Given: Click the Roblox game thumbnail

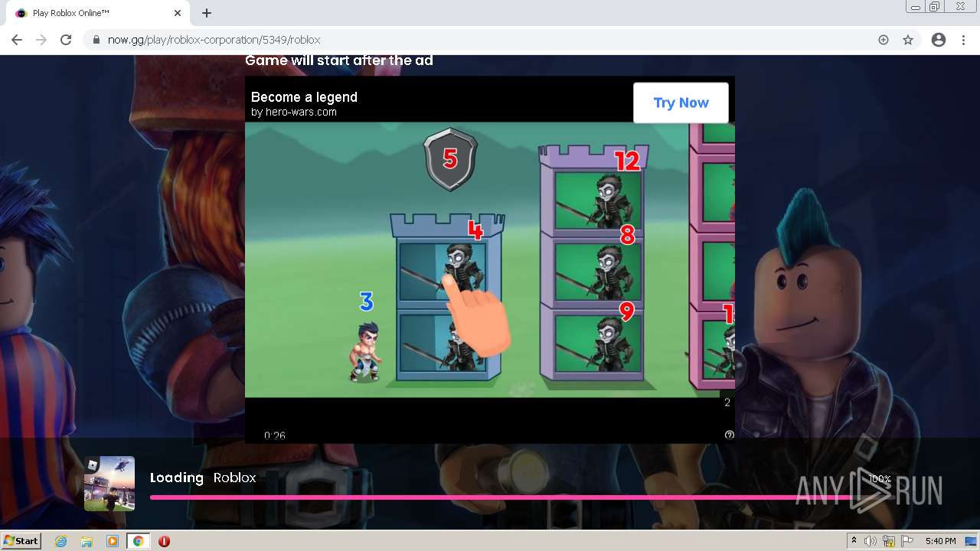Looking at the screenshot, I should coord(109,484).
